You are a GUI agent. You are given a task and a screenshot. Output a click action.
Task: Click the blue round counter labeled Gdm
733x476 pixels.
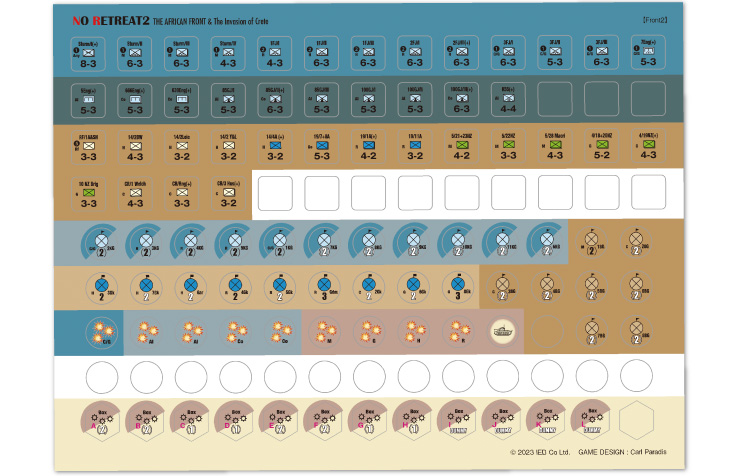[x=324, y=288]
